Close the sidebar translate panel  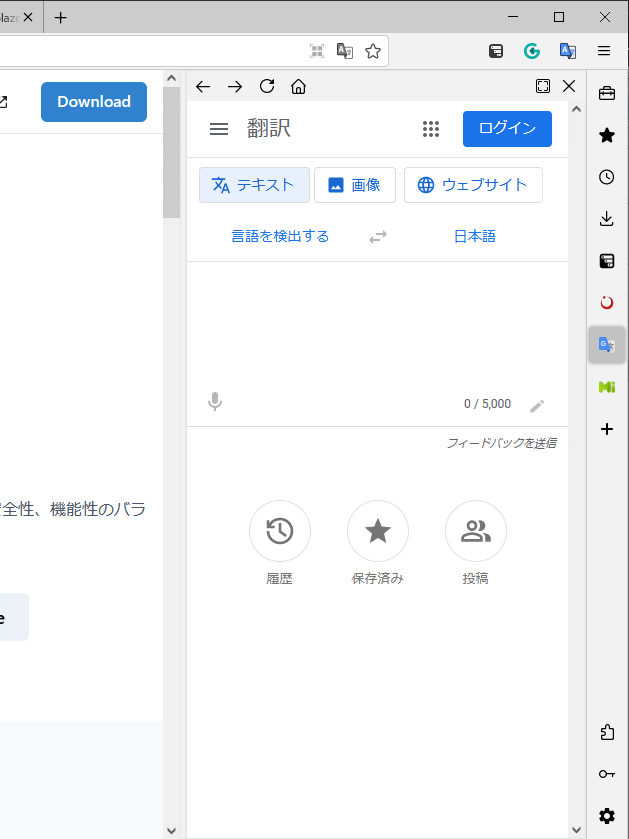(x=569, y=86)
